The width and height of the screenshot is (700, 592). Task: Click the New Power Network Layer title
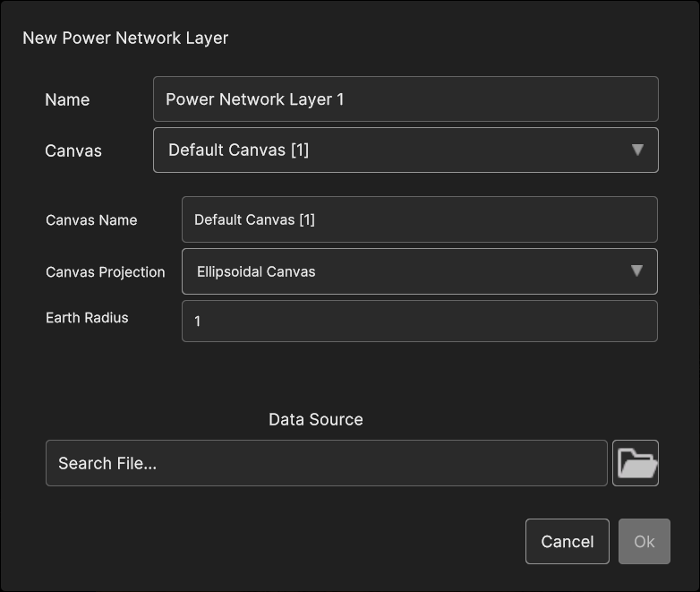tap(125, 38)
